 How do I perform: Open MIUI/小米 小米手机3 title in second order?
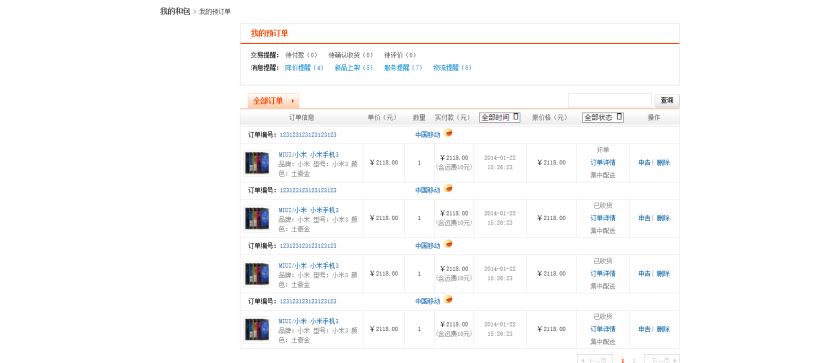[x=309, y=210]
